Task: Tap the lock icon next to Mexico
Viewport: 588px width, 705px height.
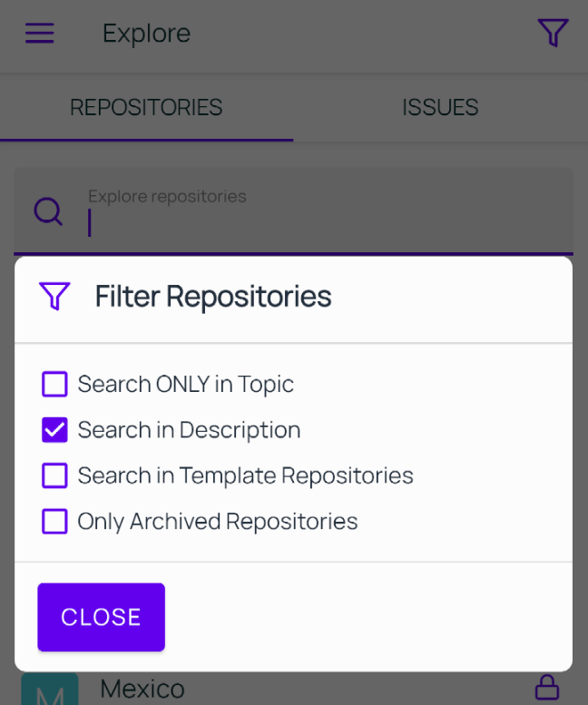Action: tap(546, 687)
